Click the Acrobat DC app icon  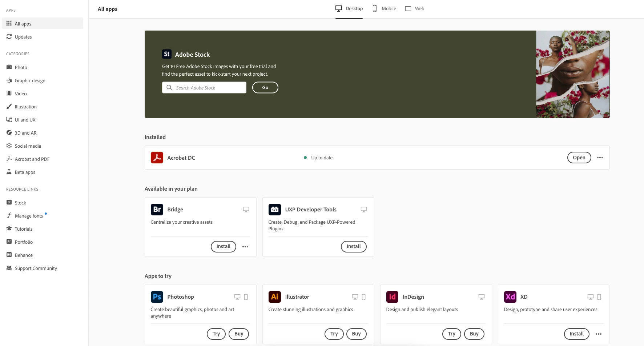pos(157,158)
